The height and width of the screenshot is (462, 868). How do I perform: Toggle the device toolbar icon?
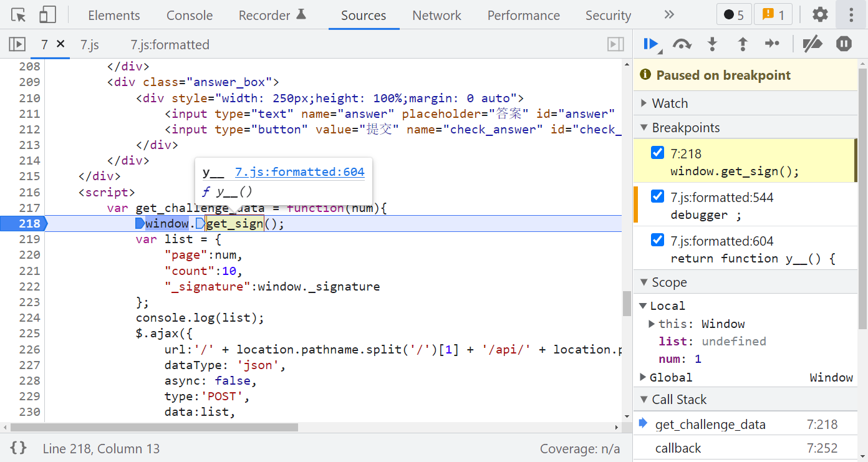(47, 15)
